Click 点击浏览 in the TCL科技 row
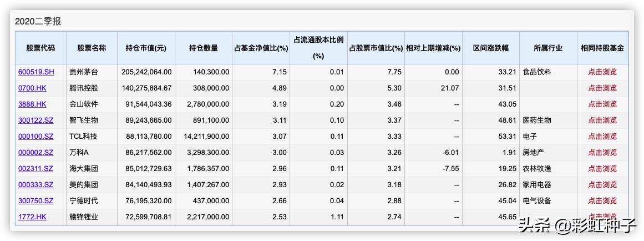This screenshot has height=241, width=644. (x=602, y=136)
